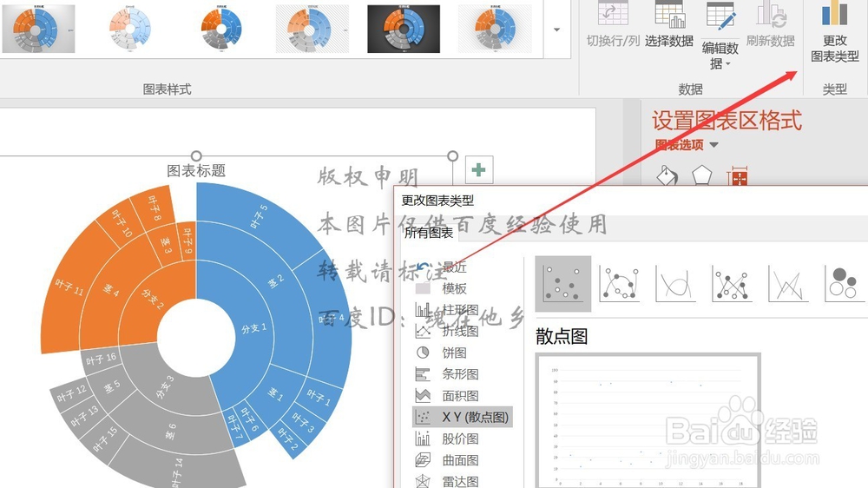This screenshot has width=868, height=488.
Task: Select the 叶子 5 blue segment
Action: 259,216
